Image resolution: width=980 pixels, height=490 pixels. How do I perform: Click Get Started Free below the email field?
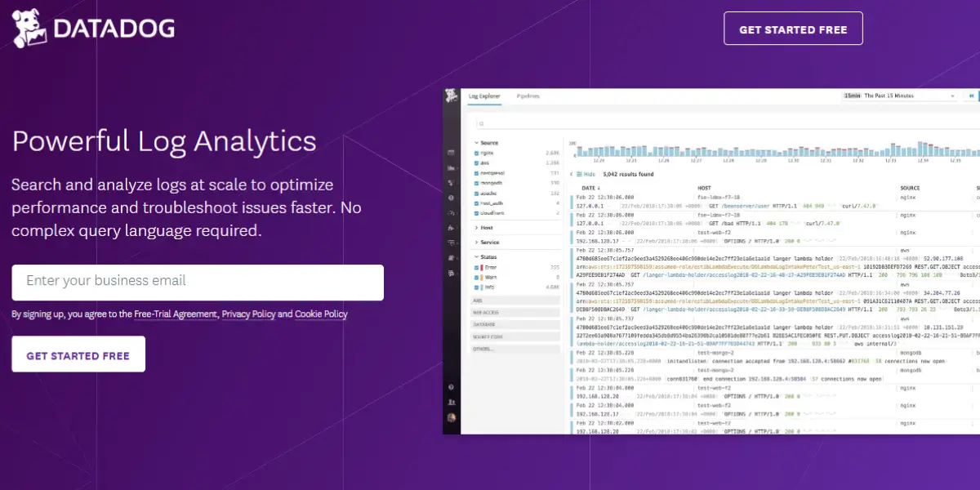(78, 355)
